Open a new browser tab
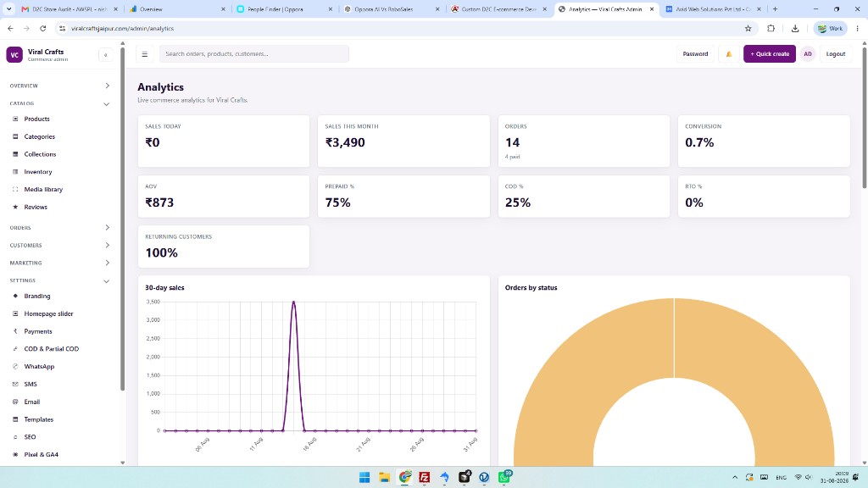868x488 pixels. click(775, 9)
